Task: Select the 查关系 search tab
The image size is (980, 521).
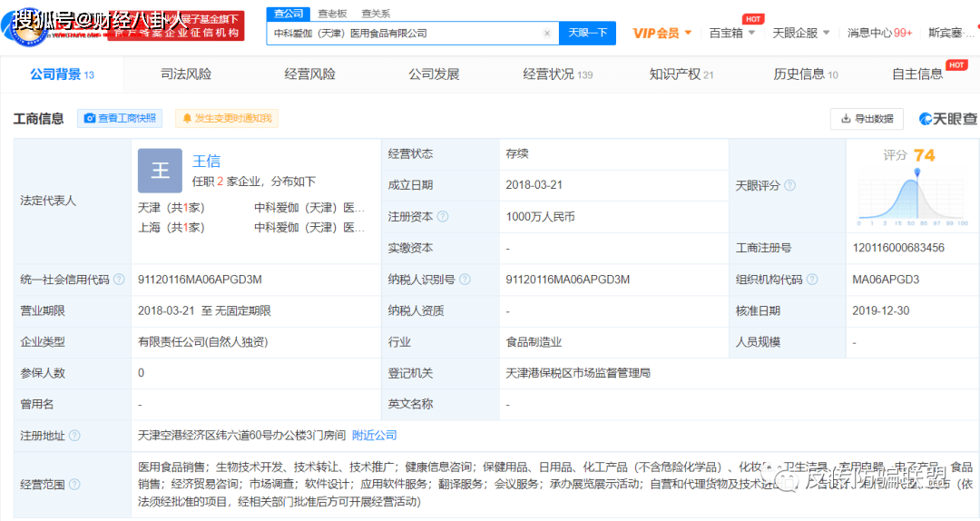Action: (x=376, y=13)
